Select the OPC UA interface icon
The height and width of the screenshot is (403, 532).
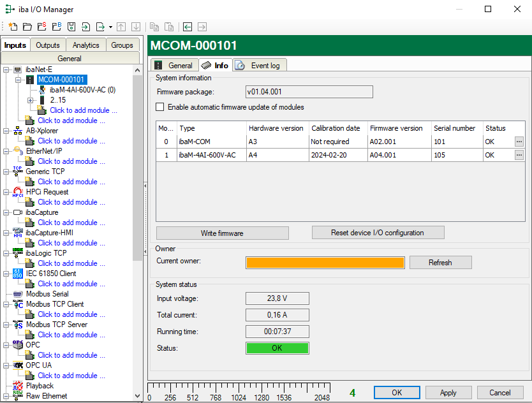pos(18,365)
